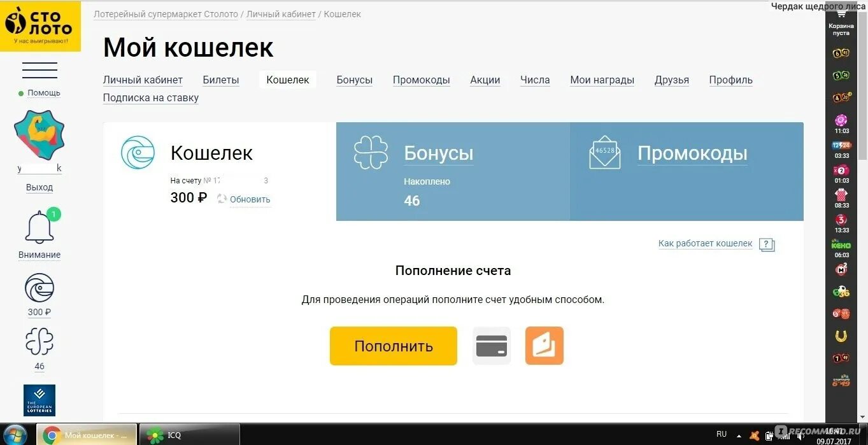Screen dimensions: 868x445
Task: Click the refresh balance arrows icon
Action: [222, 199]
